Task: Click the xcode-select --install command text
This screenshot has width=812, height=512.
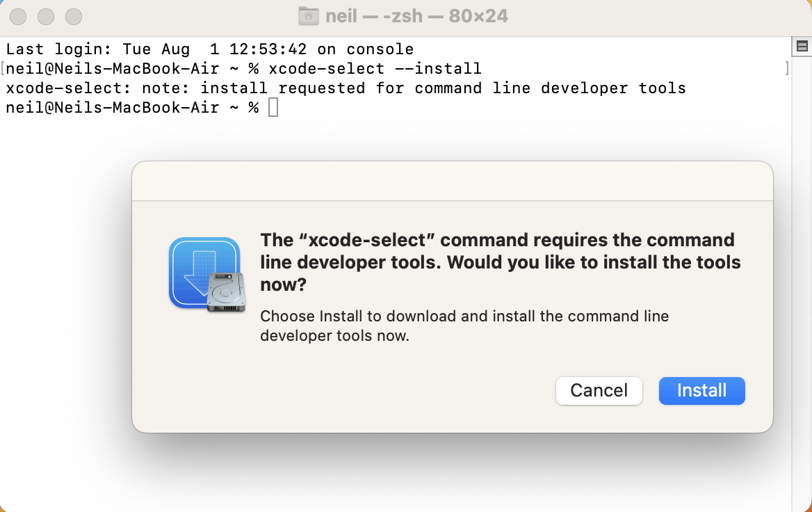Action: point(375,69)
